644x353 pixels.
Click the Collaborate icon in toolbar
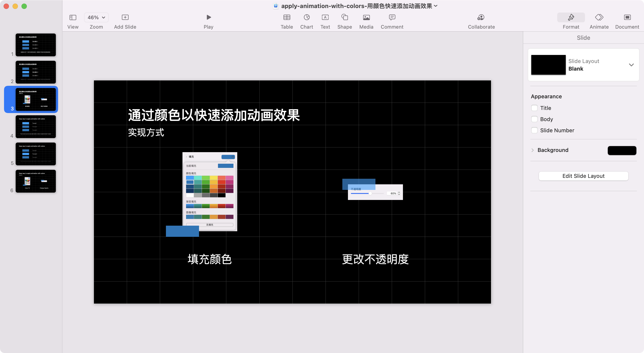click(481, 17)
